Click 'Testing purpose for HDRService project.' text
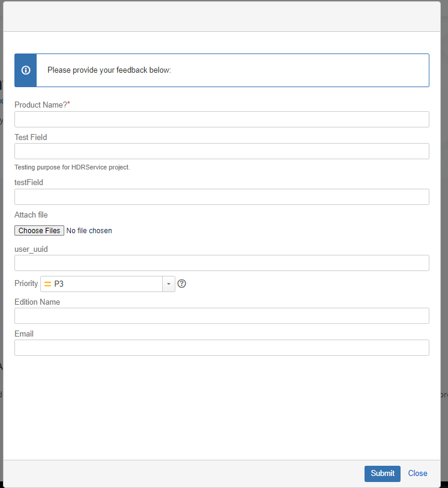The height and width of the screenshot is (488, 448). [72, 167]
